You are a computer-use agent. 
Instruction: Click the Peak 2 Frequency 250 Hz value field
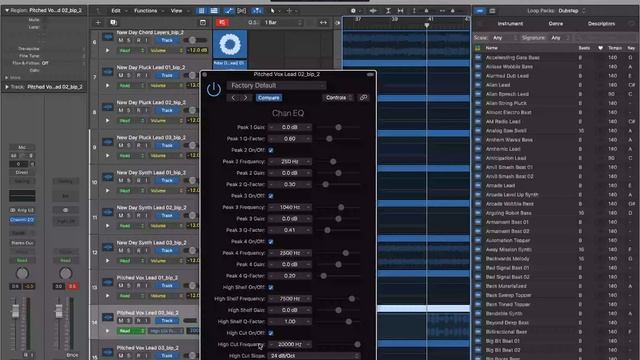(290, 162)
